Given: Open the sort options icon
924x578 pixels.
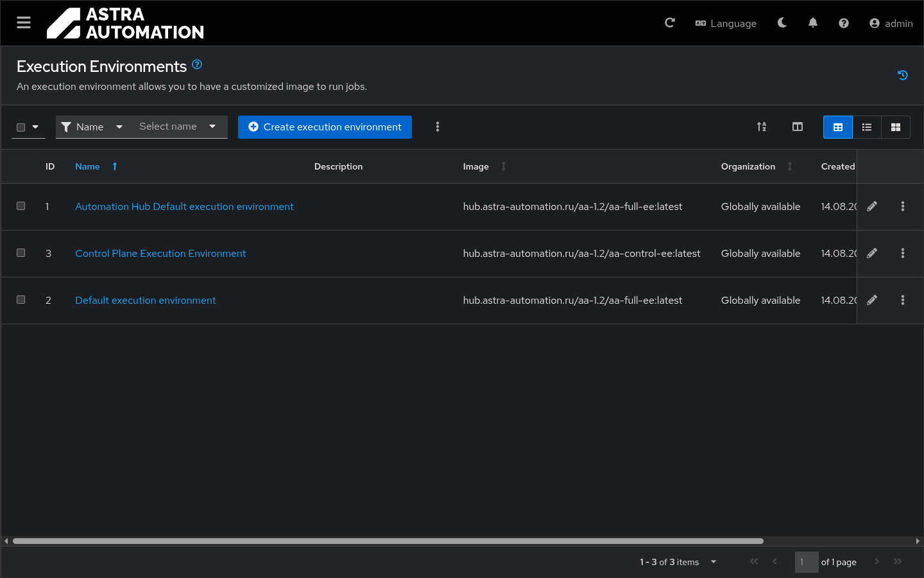Looking at the screenshot, I should [761, 127].
